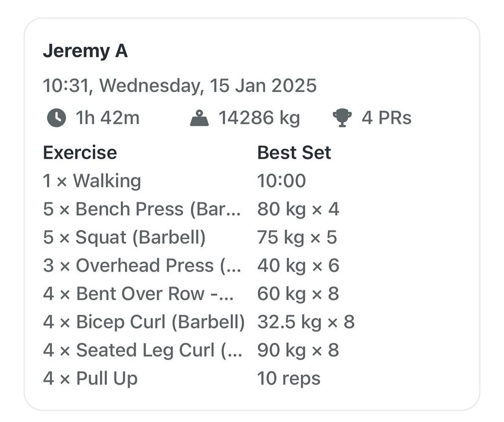Click the 32.5 kg × 8 best set
This screenshot has width=504, height=422.
coord(305,322)
